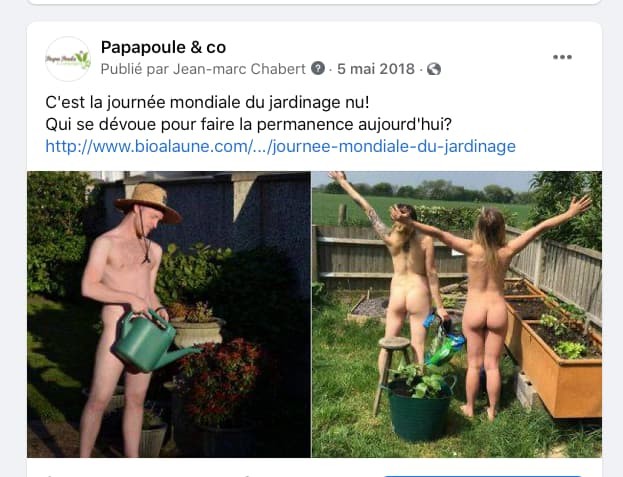The height and width of the screenshot is (477, 623).
Task: Open the three-dot post options menu
Action: pos(562,57)
